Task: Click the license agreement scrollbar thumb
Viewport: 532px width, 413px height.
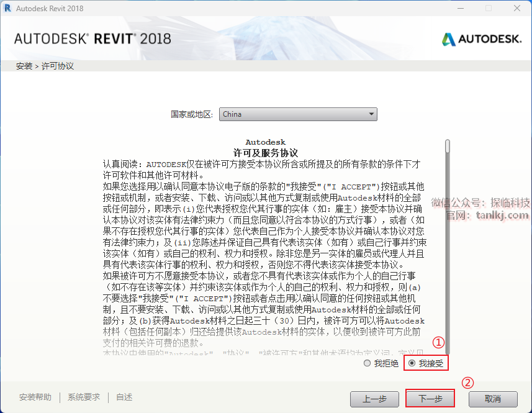Action: pos(448,147)
